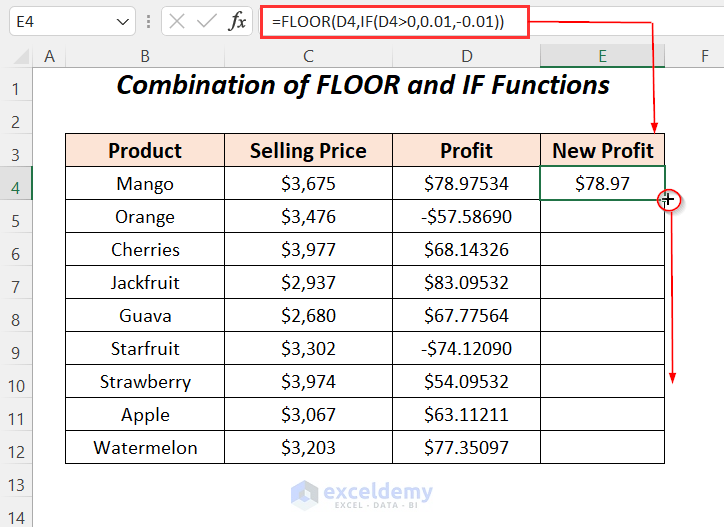Click the fill handle of cell E4

coord(665,200)
